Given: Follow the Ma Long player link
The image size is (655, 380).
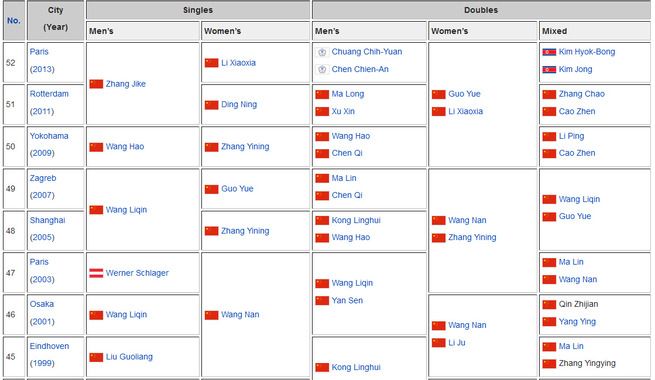Looking at the screenshot, I should point(348,94).
